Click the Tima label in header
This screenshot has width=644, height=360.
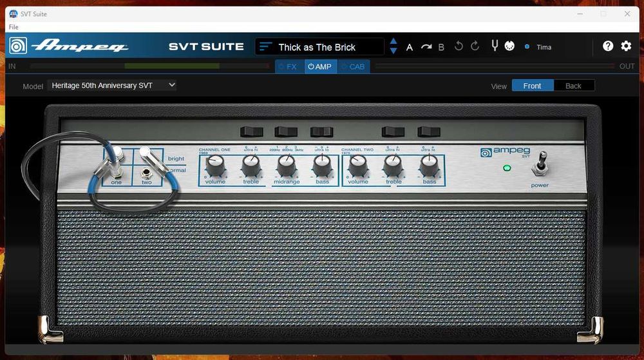544,47
